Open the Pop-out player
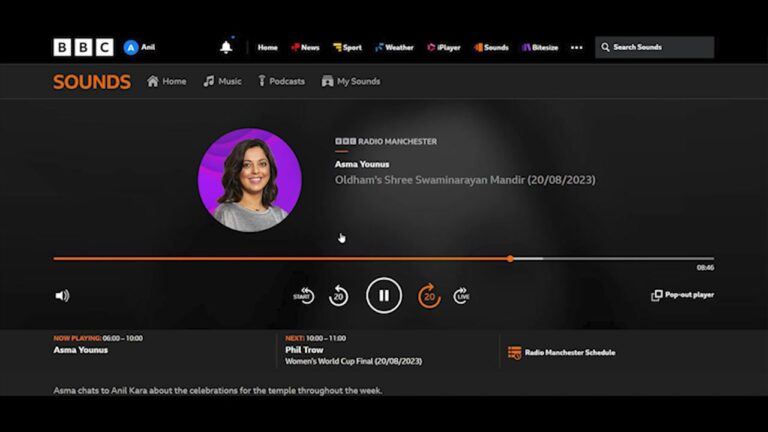The width and height of the screenshot is (768, 432). pos(682,295)
